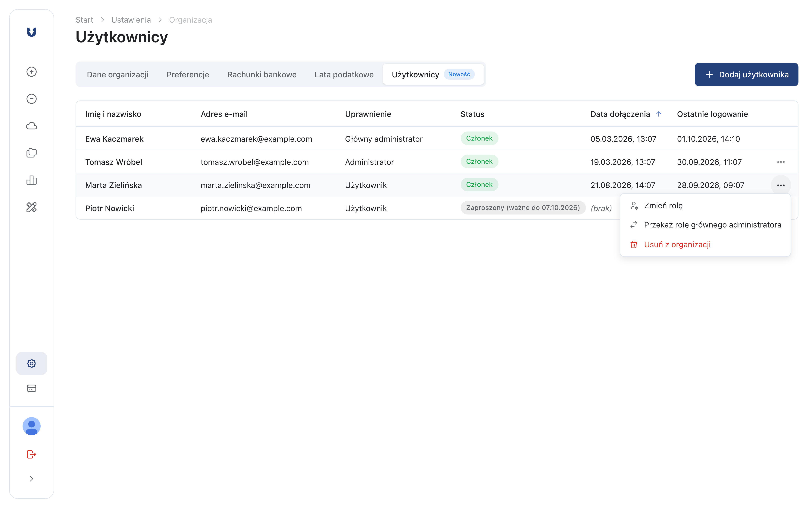Click the Adres e-mail column header
812x508 pixels.
click(224, 114)
